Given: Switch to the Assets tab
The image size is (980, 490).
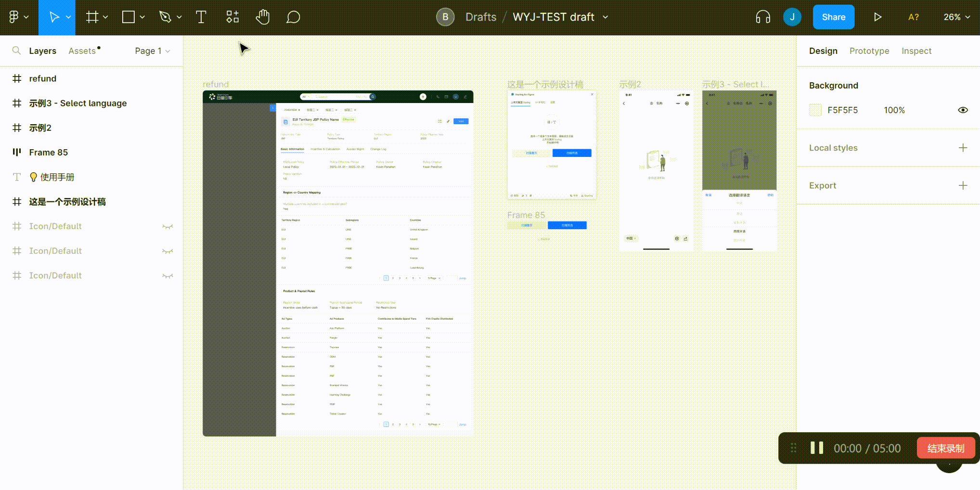Looking at the screenshot, I should click(x=82, y=51).
